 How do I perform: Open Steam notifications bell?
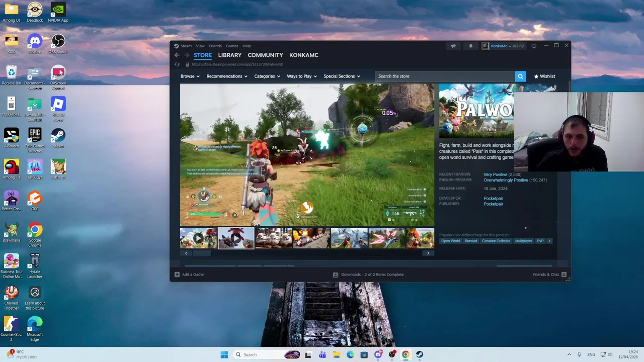click(471, 46)
